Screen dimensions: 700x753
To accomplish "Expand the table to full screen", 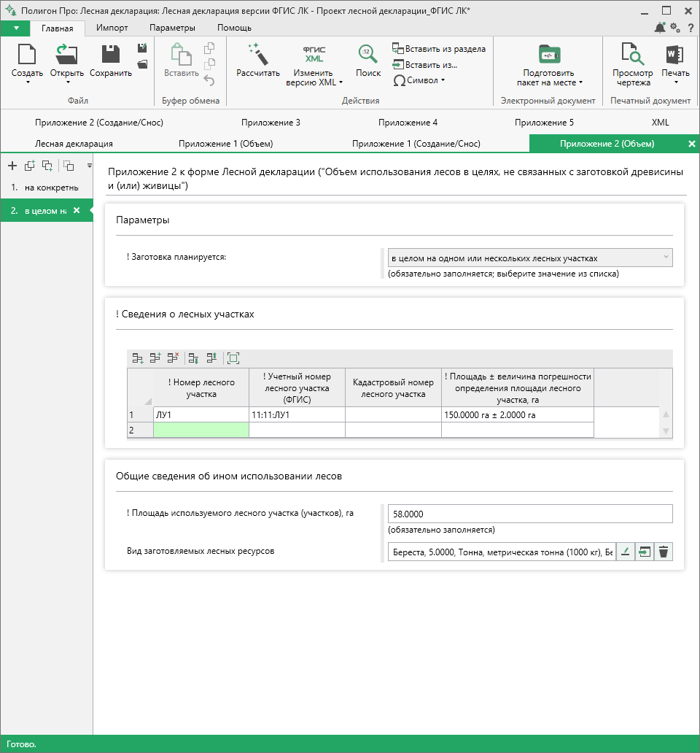I will (x=233, y=358).
